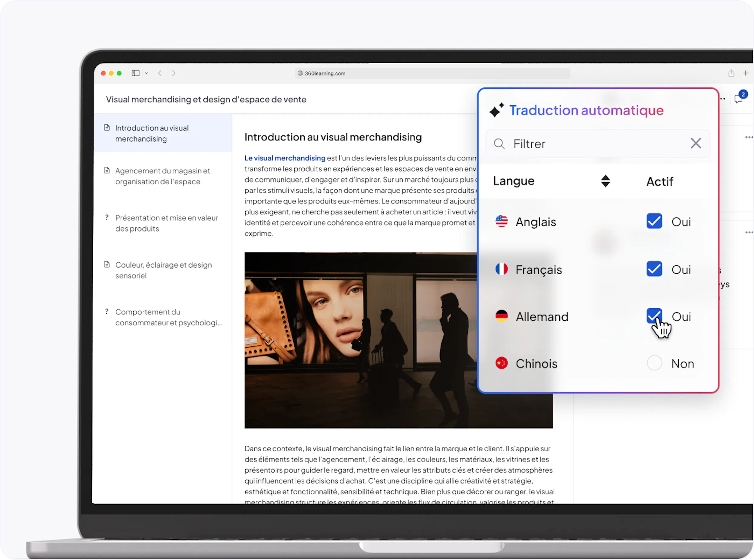Select the Allemand language label
The height and width of the screenshot is (560, 754).
click(542, 317)
